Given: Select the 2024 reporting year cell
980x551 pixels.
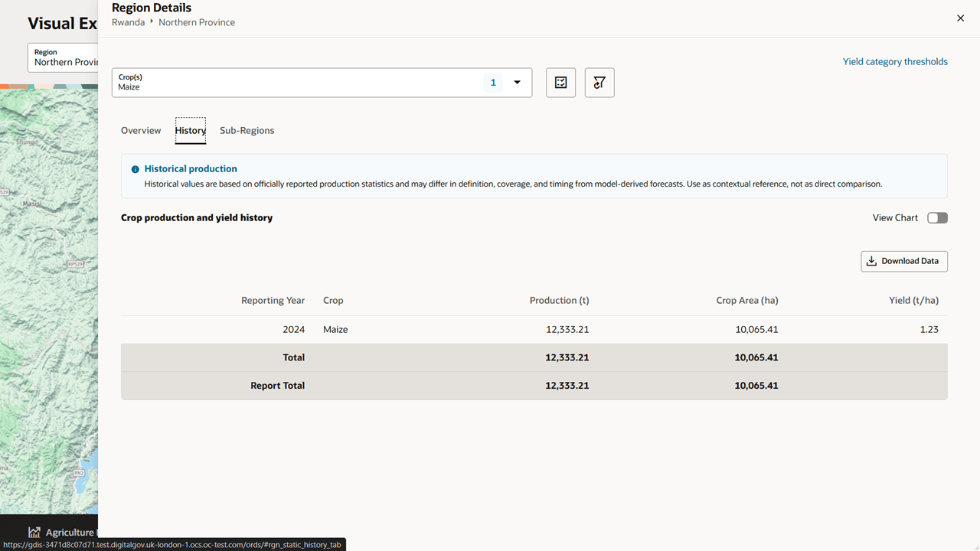Looking at the screenshot, I should pyautogui.click(x=294, y=329).
